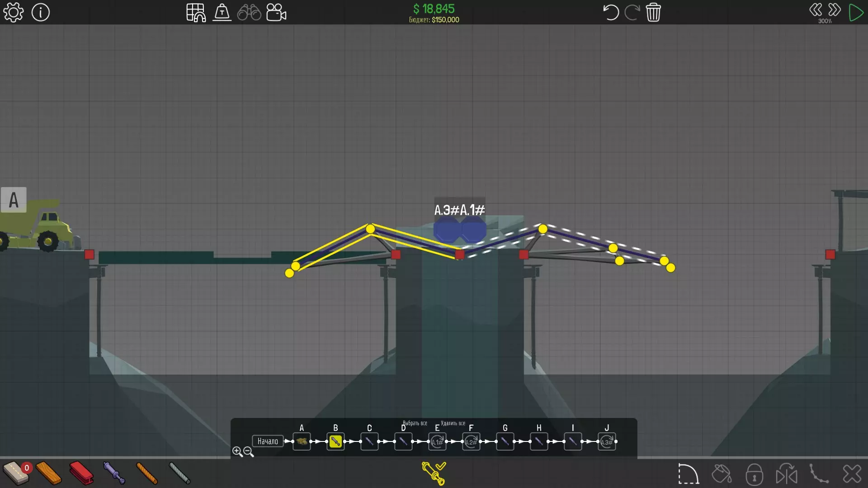The height and width of the screenshot is (488, 868).
Task: Select the road material
Action: [16, 473]
